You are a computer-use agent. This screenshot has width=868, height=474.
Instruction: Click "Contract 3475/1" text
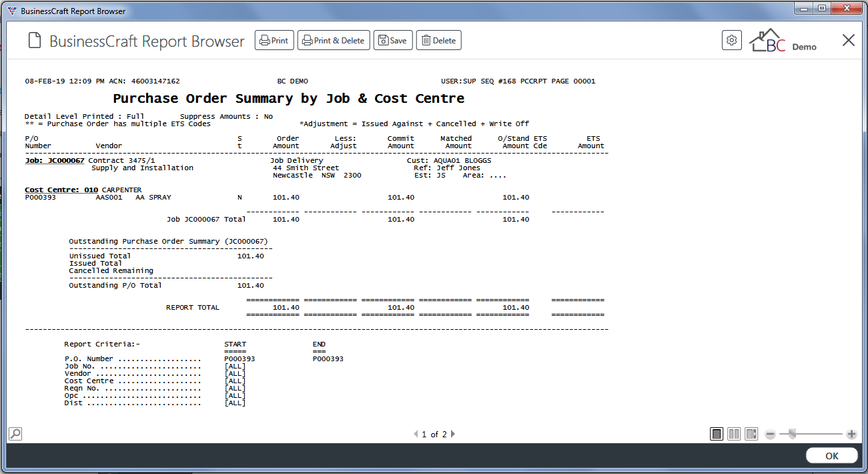121,161
